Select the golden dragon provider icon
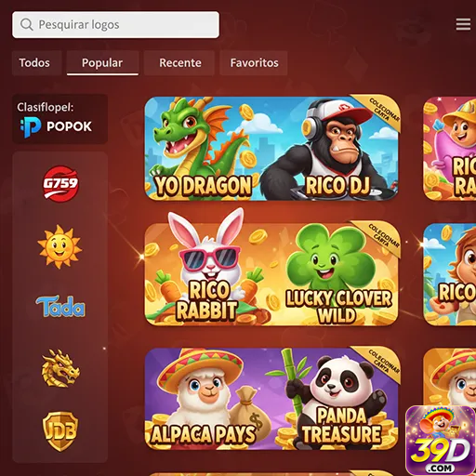 tap(60, 368)
